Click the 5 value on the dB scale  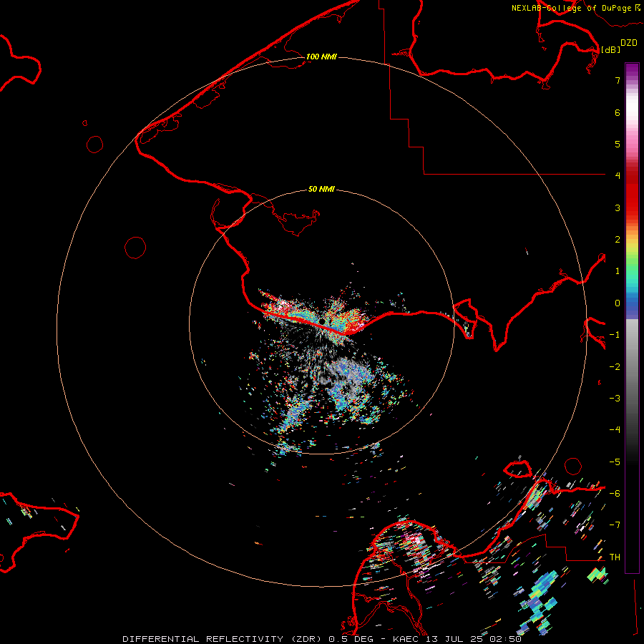618,144
